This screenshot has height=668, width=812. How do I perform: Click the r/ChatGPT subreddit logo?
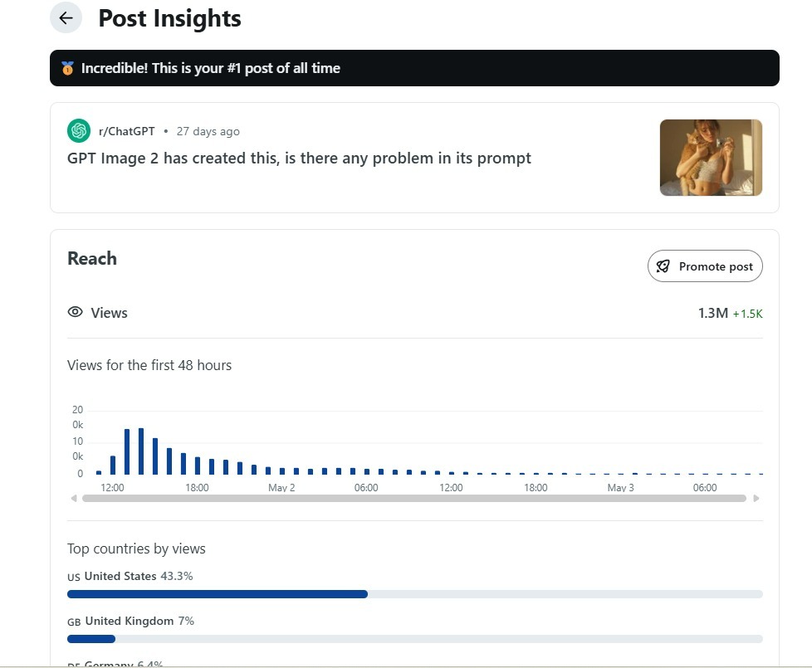79,130
